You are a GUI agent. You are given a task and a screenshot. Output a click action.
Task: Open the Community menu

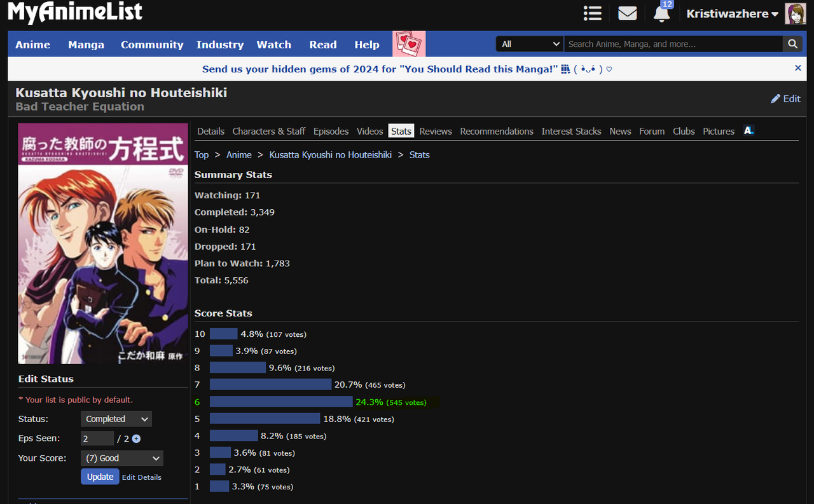[152, 44]
